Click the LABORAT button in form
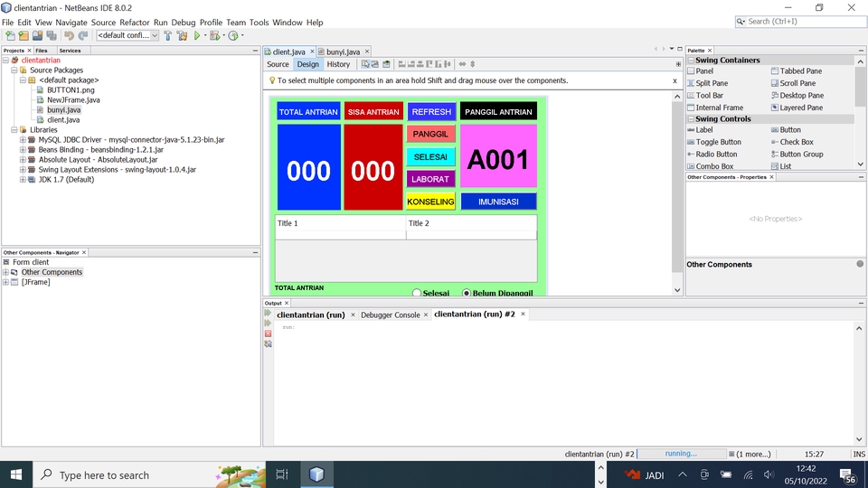The height and width of the screenshot is (488, 868). [430, 179]
